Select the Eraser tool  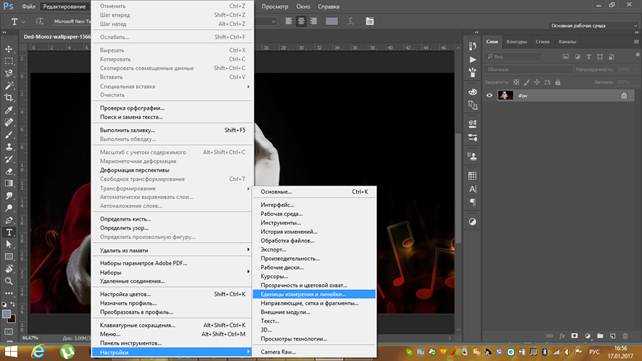[x=9, y=171]
